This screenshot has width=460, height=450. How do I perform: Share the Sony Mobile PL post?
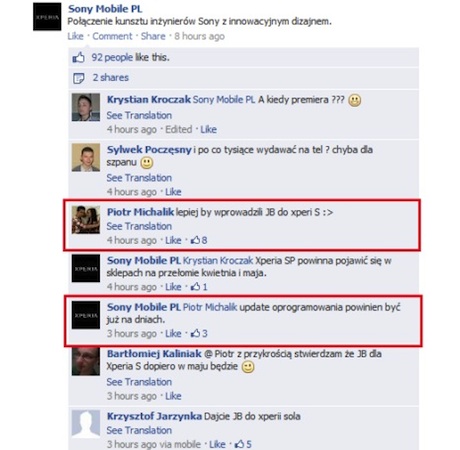click(x=153, y=36)
